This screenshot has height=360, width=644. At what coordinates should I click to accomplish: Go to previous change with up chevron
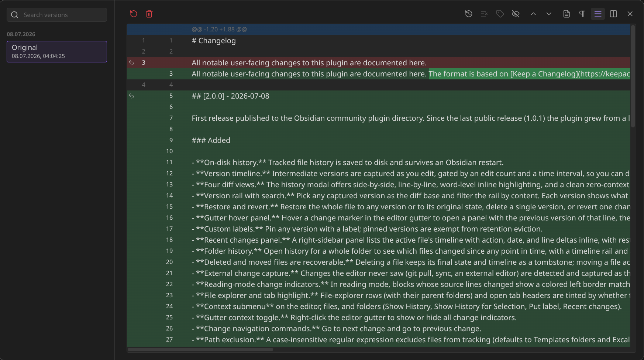click(533, 14)
